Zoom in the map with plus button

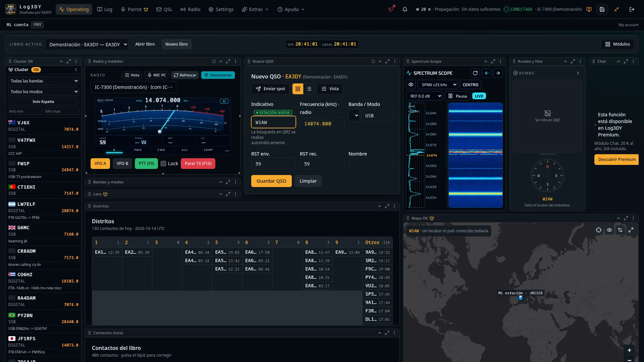coord(629,350)
